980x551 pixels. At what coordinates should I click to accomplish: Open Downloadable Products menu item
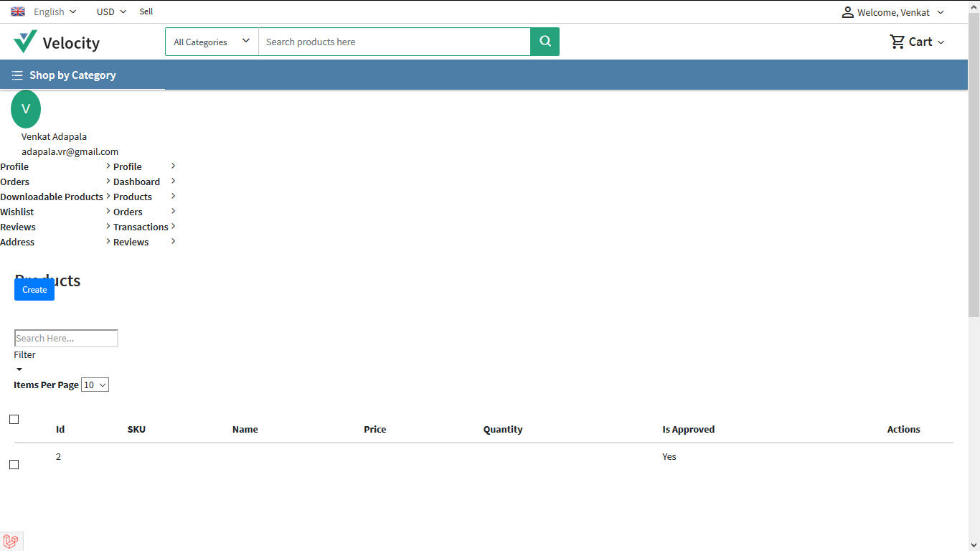tap(52, 197)
